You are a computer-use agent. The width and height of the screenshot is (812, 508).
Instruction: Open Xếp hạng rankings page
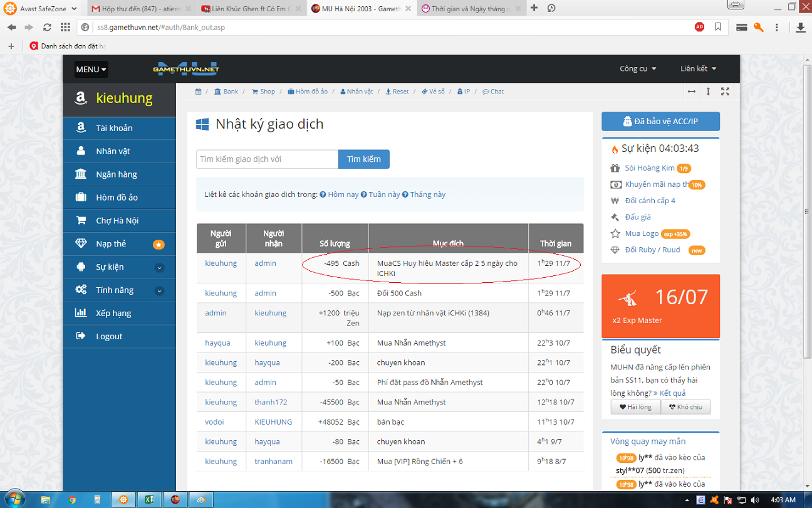tap(113, 313)
